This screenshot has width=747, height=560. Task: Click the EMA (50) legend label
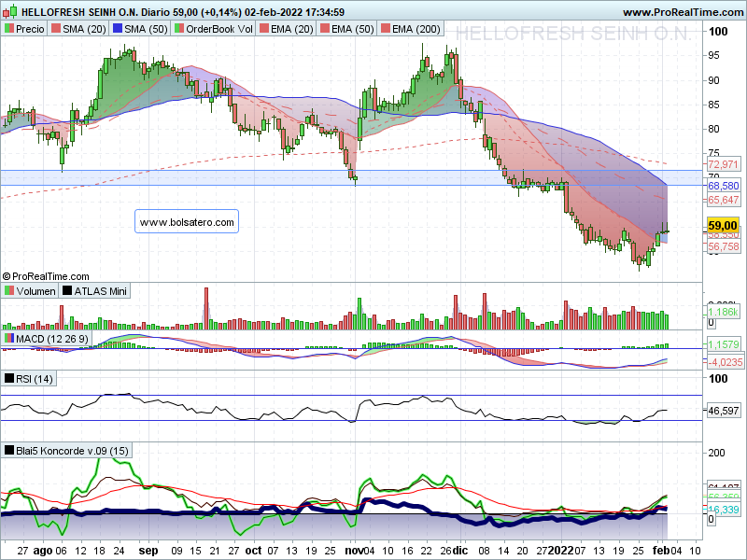coord(353,29)
